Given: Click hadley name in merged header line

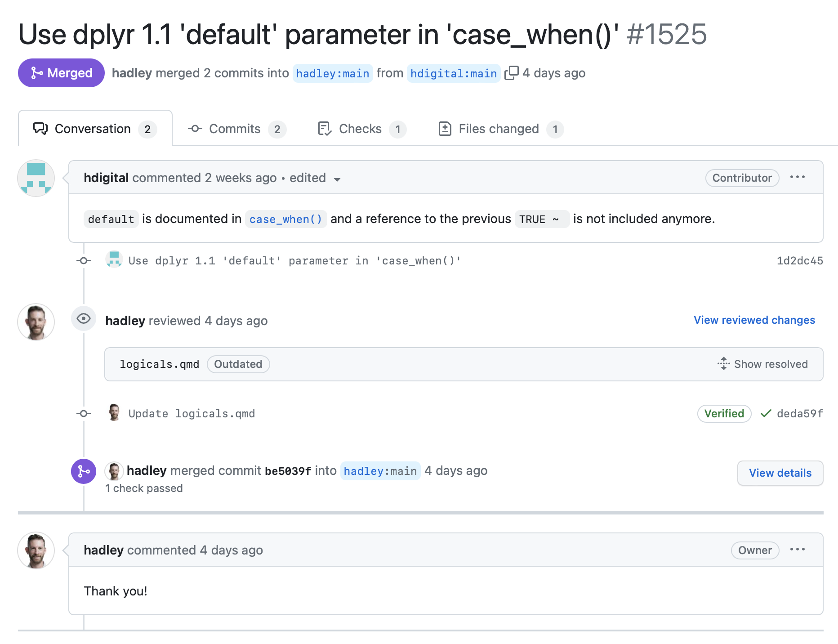Looking at the screenshot, I should [132, 73].
